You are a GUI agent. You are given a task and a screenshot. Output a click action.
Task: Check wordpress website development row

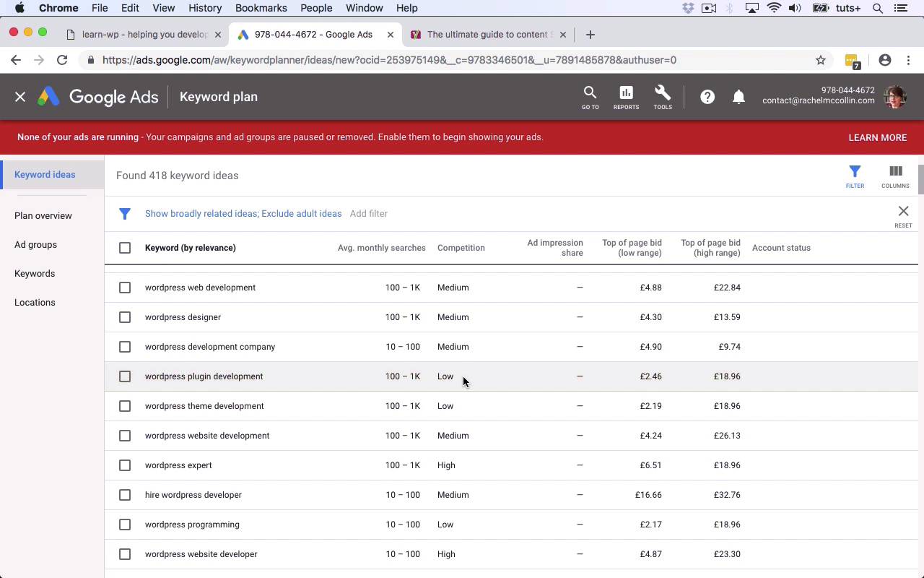(125, 436)
